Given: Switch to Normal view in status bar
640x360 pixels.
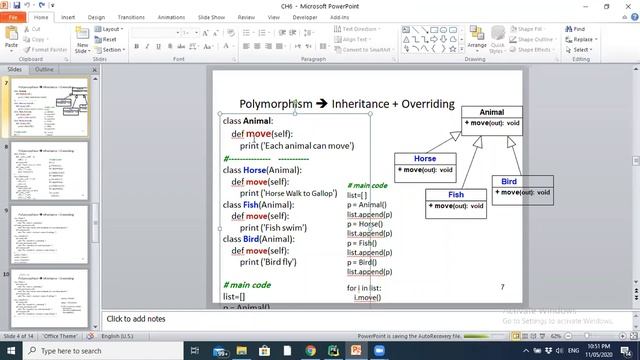Looking at the screenshot, I should [x=516, y=336].
